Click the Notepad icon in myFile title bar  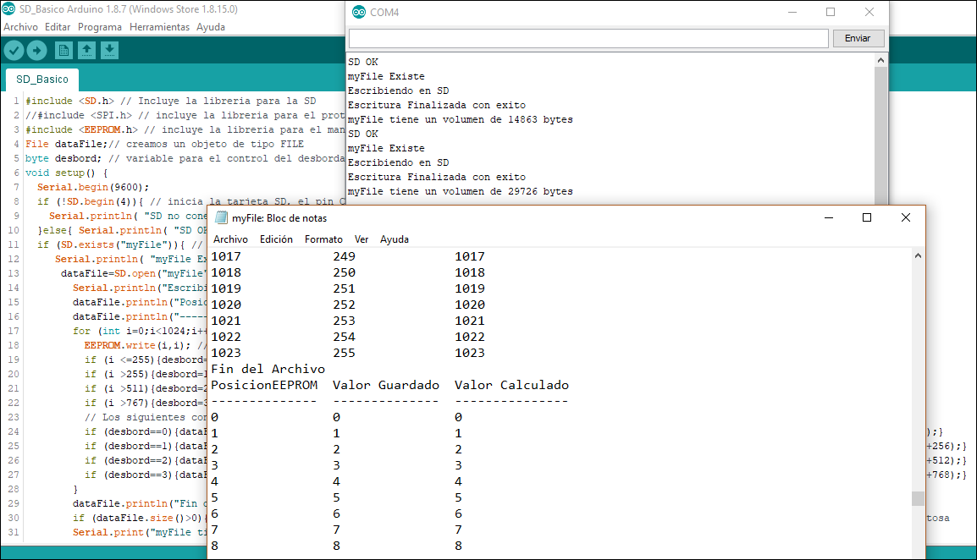click(x=221, y=217)
